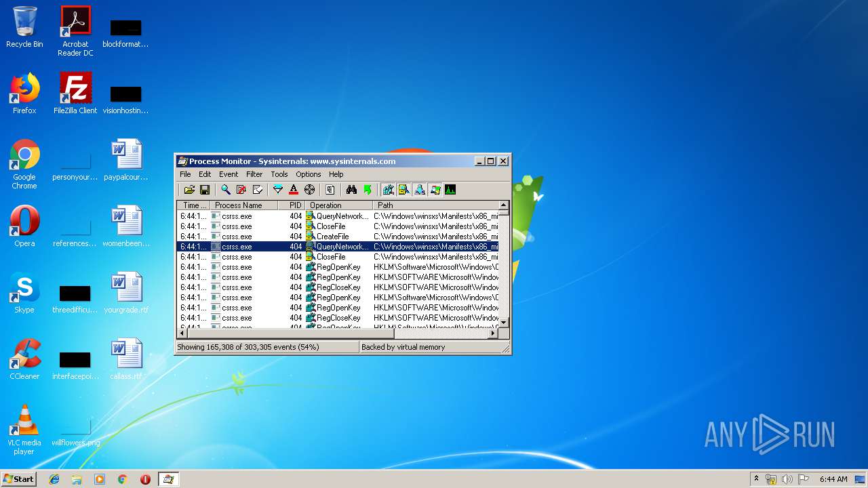Toggle Show Process and Thread Activity
The width and height of the screenshot is (868, 488).
435,190
